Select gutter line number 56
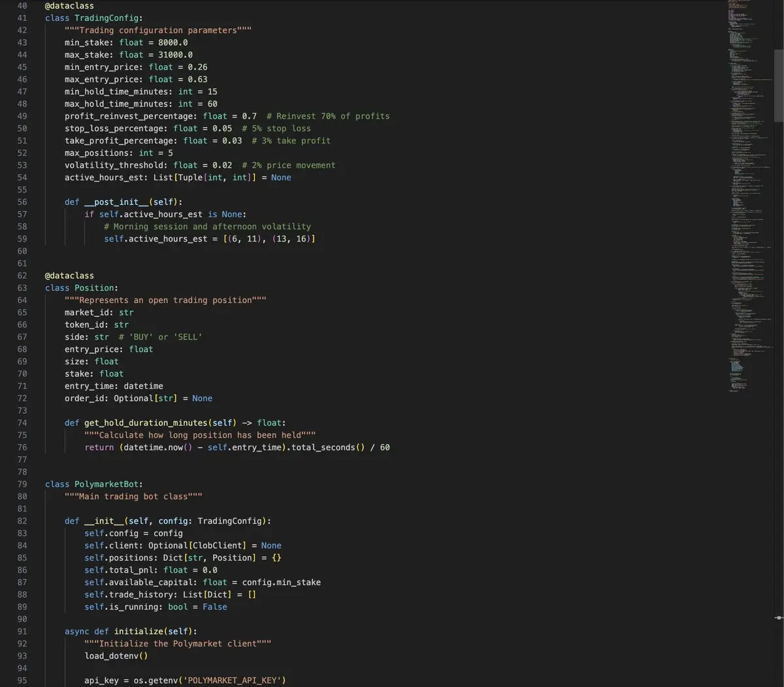The height and width of the screenshot is (687, 784). [22, 202]
